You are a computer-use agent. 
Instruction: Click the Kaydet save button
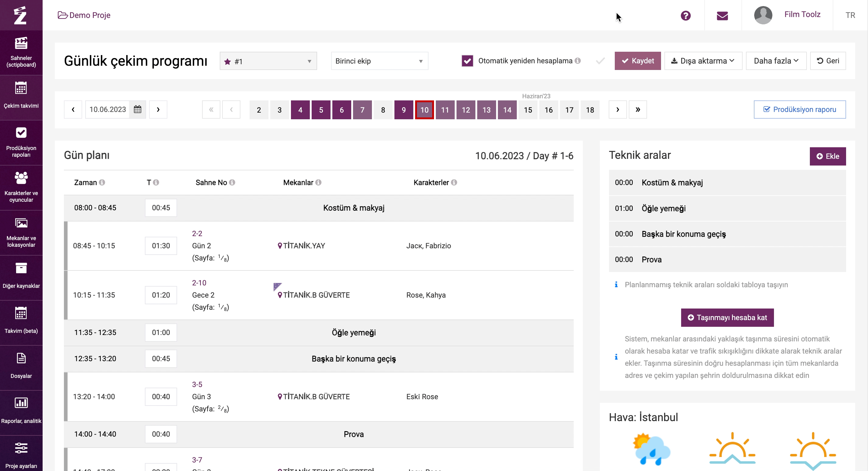click(x=638, y=61)
